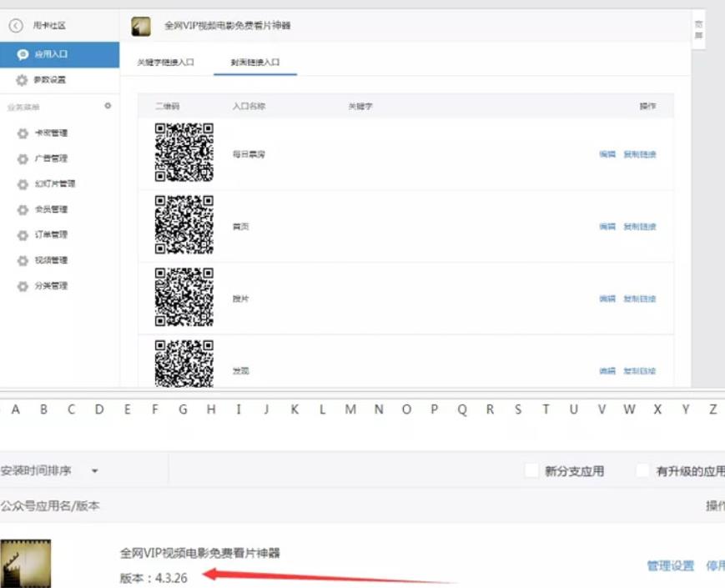725x588 pixels.
Task: Click 复制链接 in the 发现 row
Action: click(x=640, y=371)
